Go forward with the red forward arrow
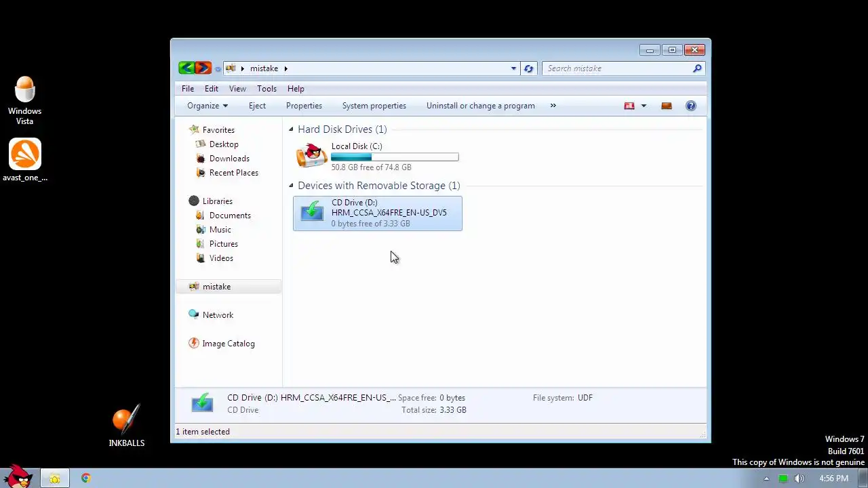 [203, 68]
